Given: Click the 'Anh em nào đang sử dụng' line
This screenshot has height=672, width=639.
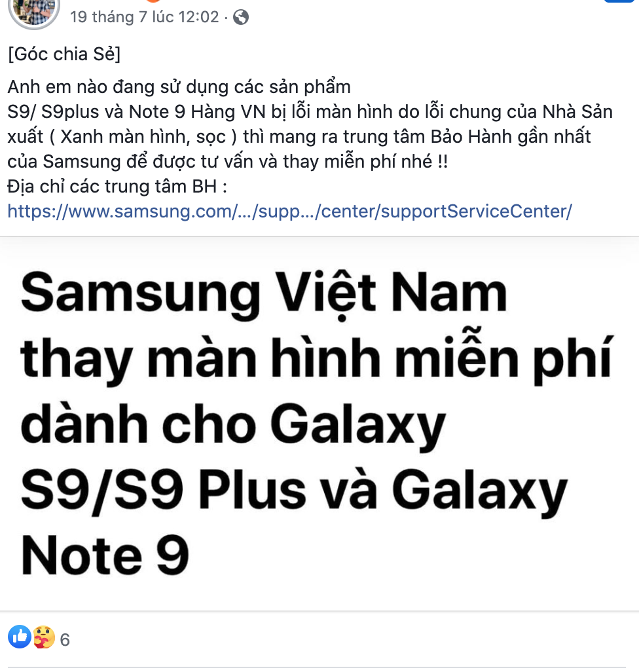Looking at the screenshot, I should (x=179, y=87).
